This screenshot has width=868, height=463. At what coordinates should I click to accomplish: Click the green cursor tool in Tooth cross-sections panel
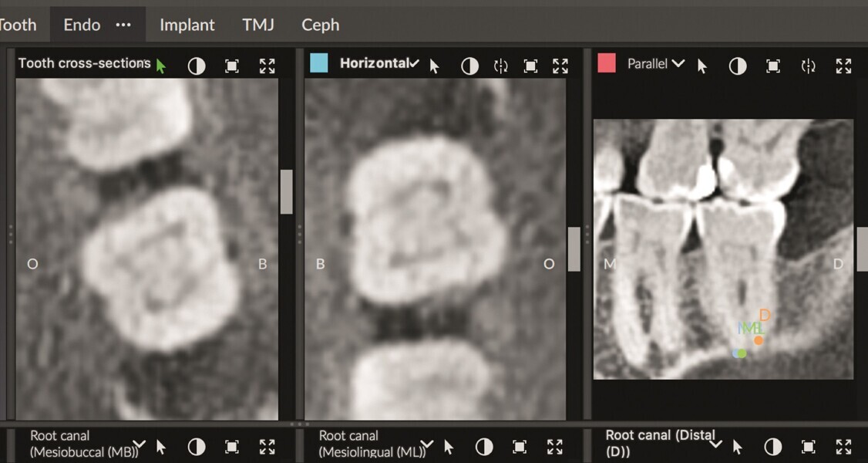pos(160,66)
